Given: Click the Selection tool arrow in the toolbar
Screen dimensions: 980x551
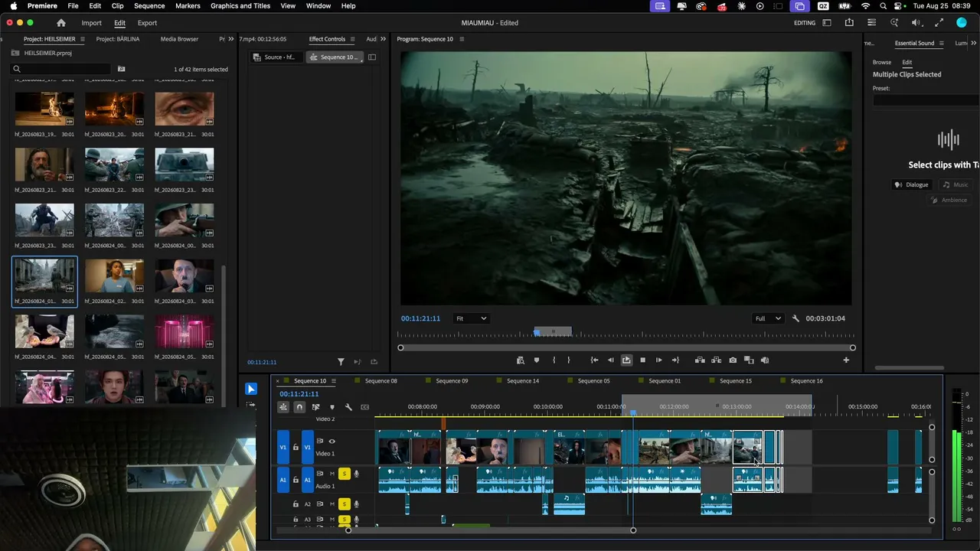Looking at the screenshot, I should pyautogui.click(x=251, y=389).
